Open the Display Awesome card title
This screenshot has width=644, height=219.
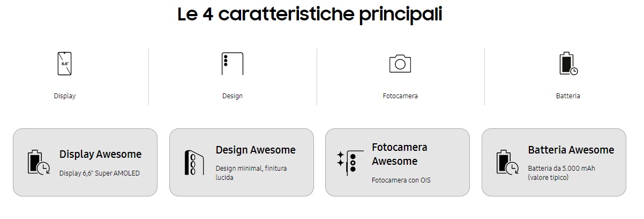tap(101, 154)
